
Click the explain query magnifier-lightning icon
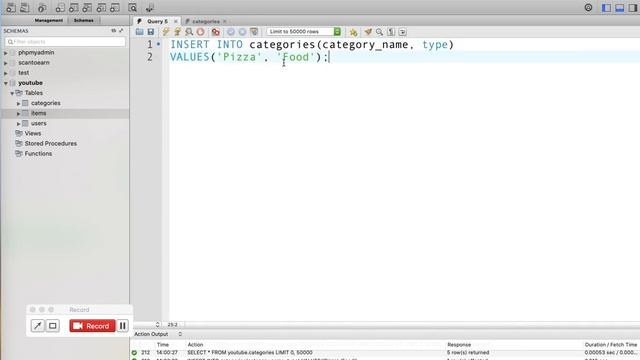(x=189, y=31)
